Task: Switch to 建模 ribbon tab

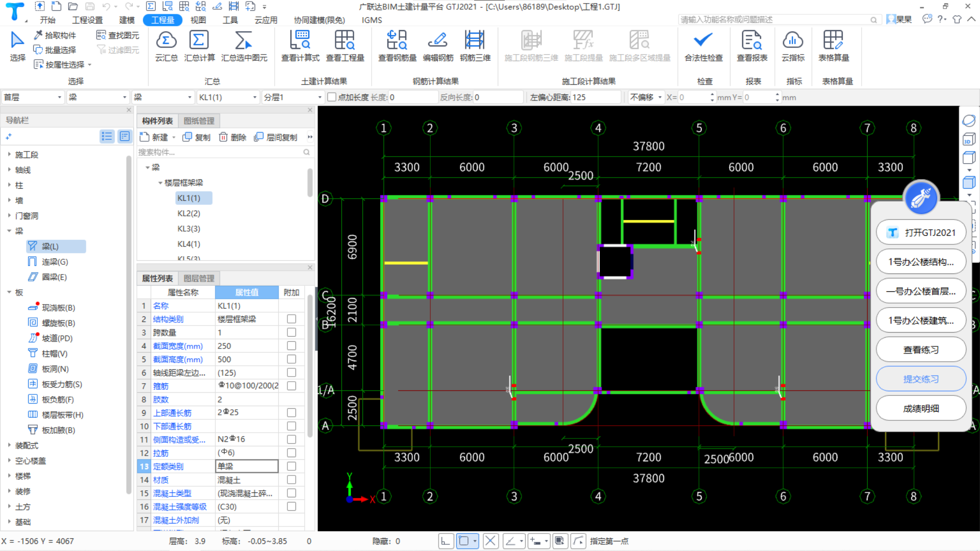Action: point(127,20)
